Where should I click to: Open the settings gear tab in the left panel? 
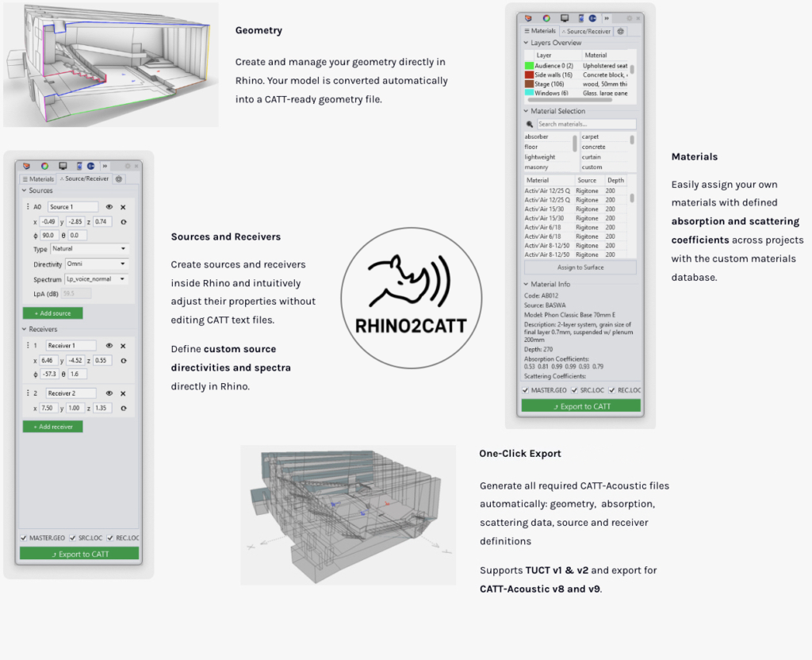[x=119, y=179]
